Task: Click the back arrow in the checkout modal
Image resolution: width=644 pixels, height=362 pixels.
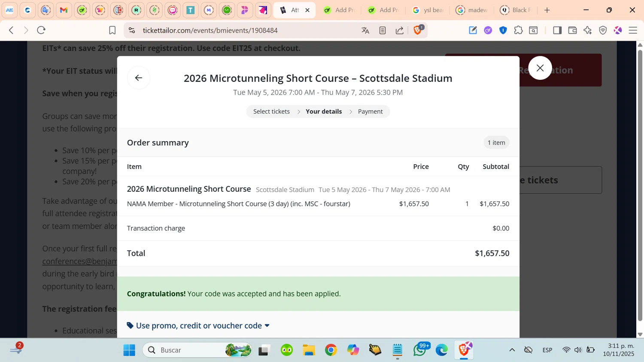Action: click(139, 78)
